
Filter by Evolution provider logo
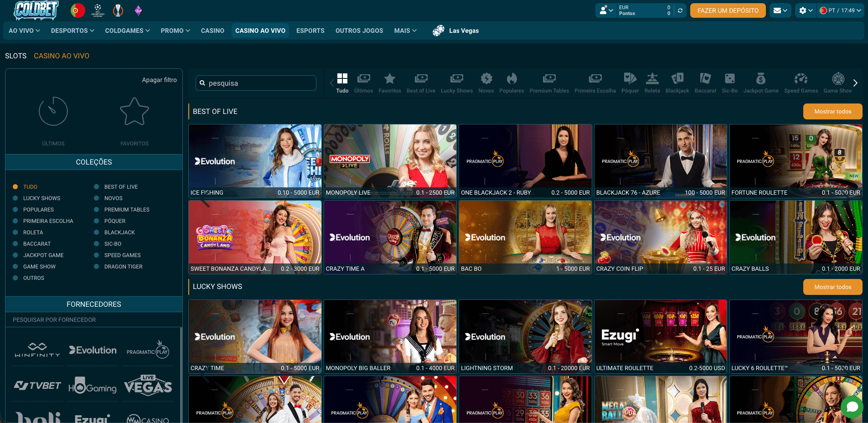[93, 350]
